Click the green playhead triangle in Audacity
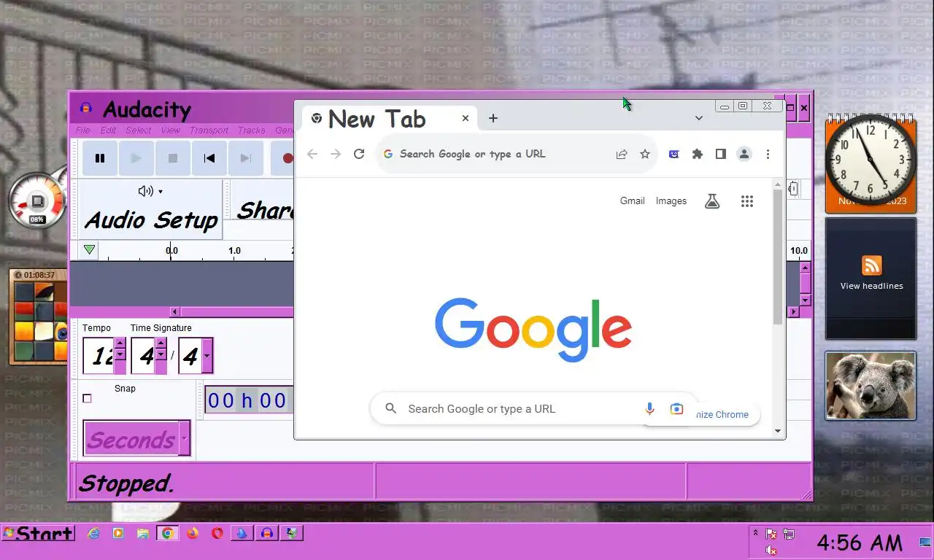This screenshot has width=934, height=560. pos(89,250)
